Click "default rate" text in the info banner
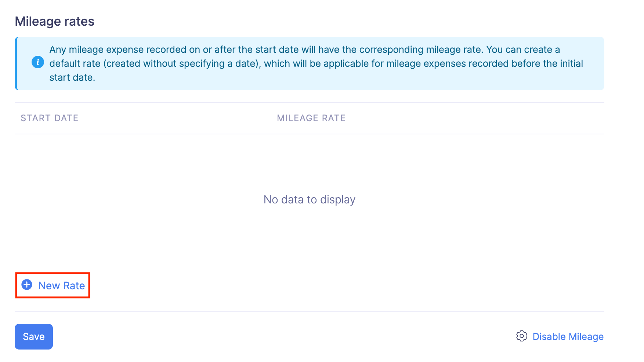The height and width of the screenshot is (362, 644). pos(75,64)
